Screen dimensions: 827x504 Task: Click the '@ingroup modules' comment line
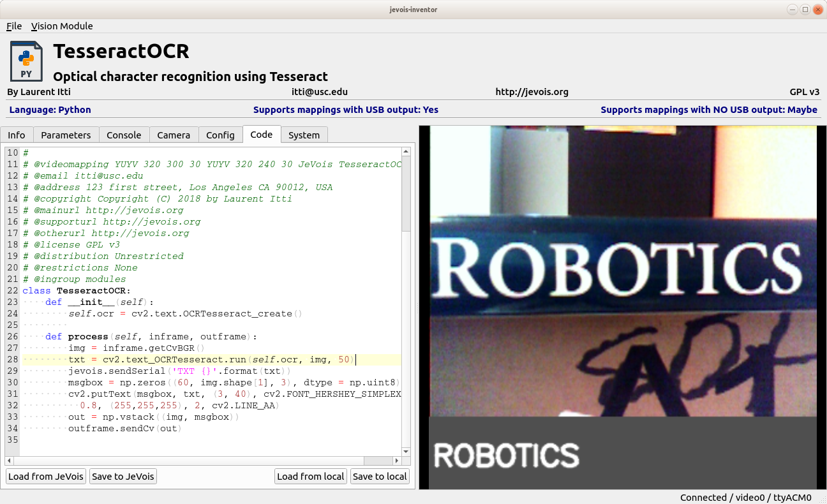74,279
